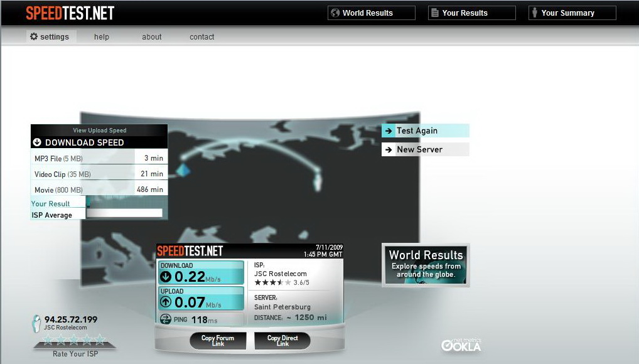Click the 7/11/2009 date on result card
Viewport: 639px width, 364px height.
(330, 247)
